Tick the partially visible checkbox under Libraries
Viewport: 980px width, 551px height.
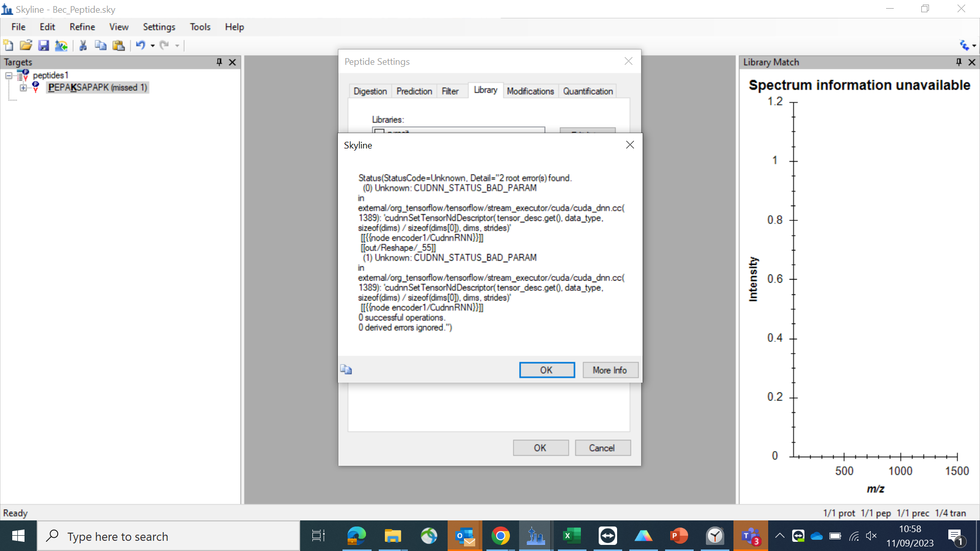(x=379, y=131)
